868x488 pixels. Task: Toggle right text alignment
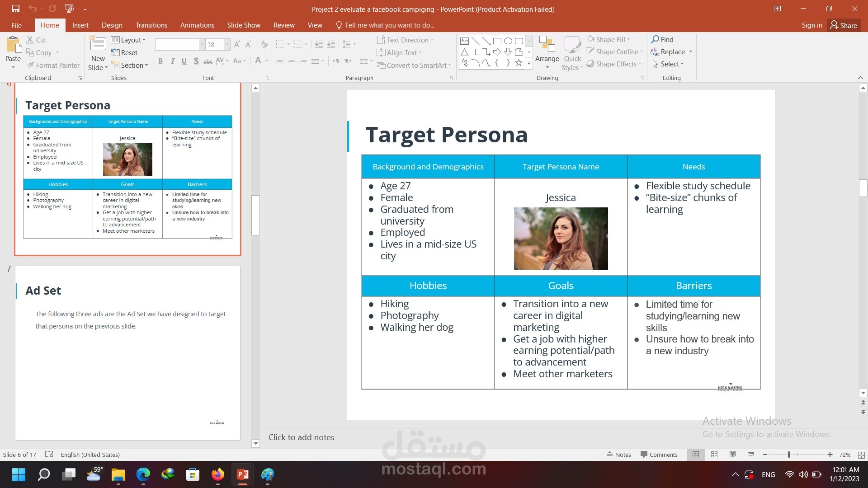303,61
